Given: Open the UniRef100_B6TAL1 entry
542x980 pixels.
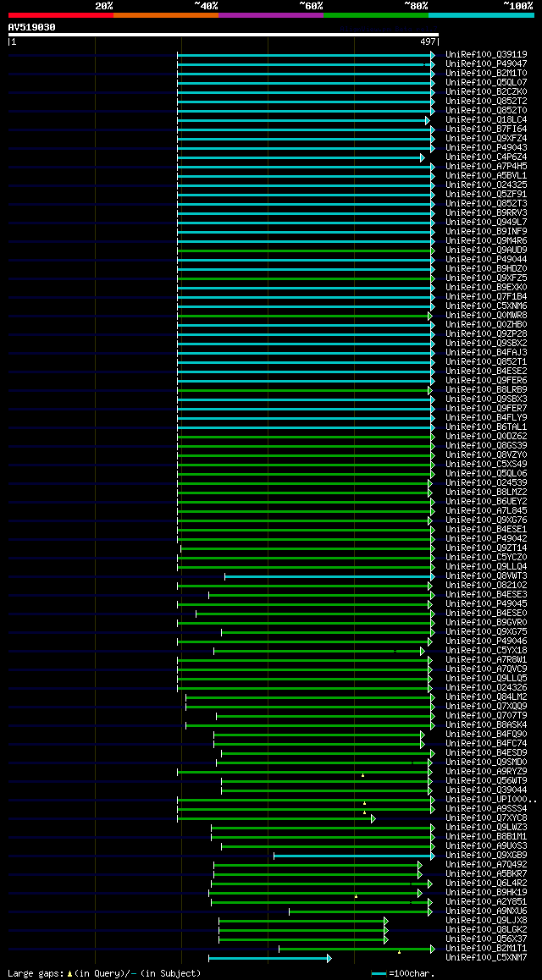Looking at the screenshot, I should pyautogui.click(x=486, y=427).
